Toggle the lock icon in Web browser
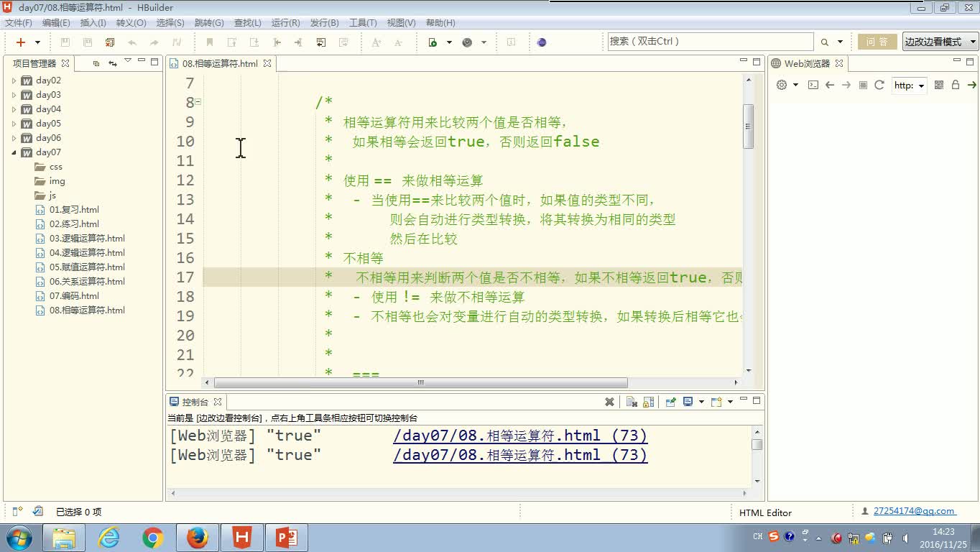 (956, 85)
